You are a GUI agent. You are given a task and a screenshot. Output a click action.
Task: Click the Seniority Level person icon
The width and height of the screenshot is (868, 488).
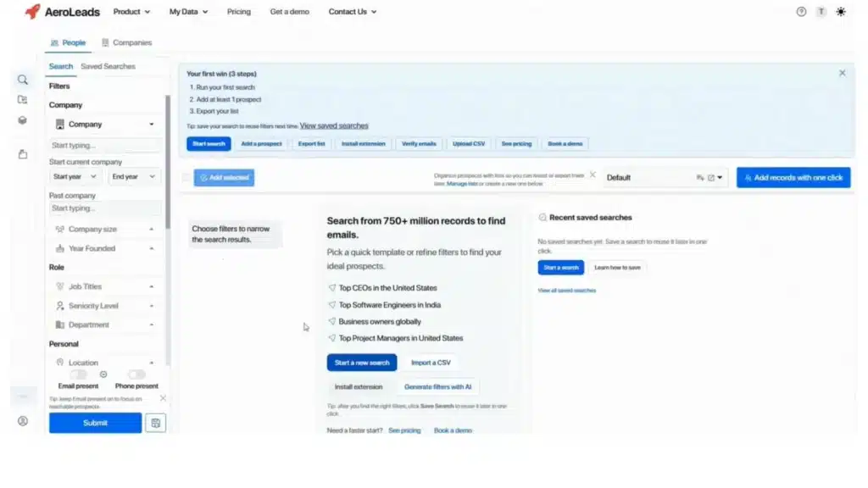(60, 306)
